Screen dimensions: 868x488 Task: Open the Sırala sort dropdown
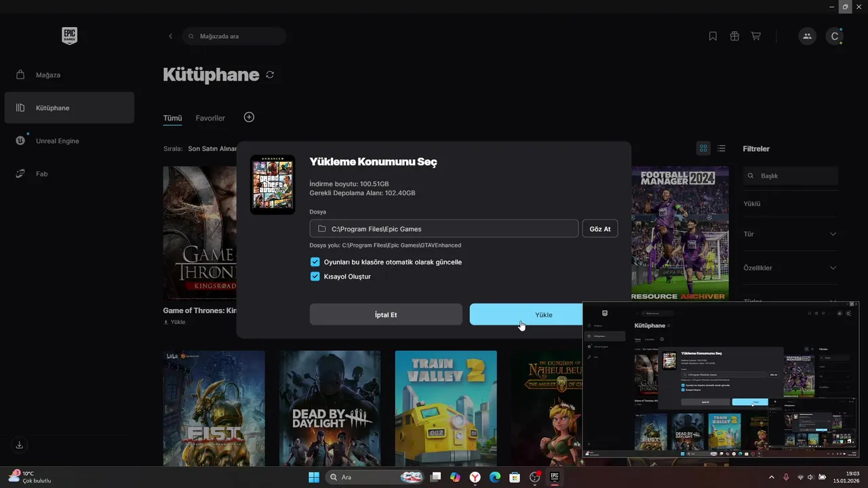point(212,148)
